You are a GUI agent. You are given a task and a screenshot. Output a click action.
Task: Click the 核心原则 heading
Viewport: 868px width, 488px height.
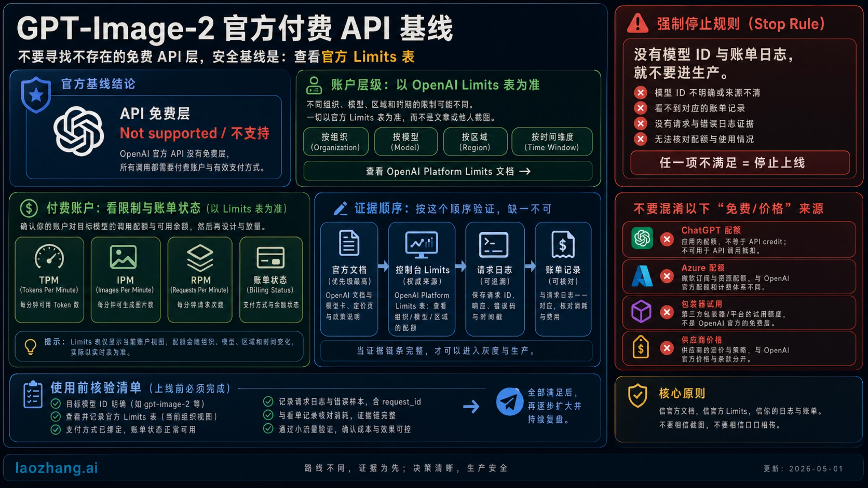click(682, 393)
